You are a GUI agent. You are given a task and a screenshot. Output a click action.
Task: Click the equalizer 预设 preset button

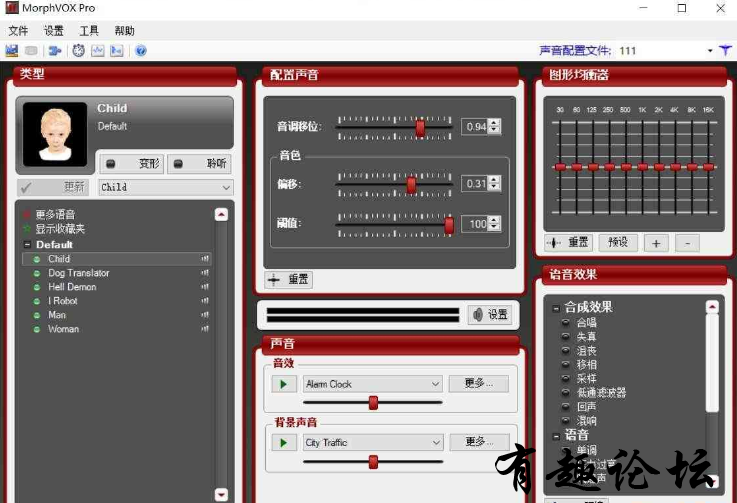click(x=618, y=243)
